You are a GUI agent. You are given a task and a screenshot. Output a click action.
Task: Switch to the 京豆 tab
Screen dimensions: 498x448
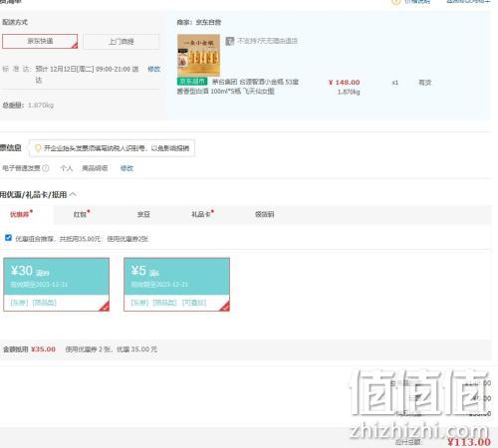pyautogui.click(x=143, y=214)
